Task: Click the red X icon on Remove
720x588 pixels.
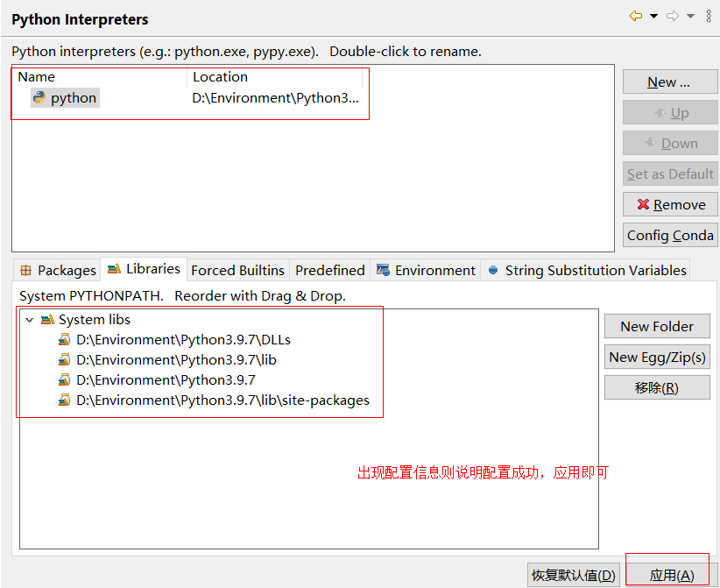Action: [643, 204]
